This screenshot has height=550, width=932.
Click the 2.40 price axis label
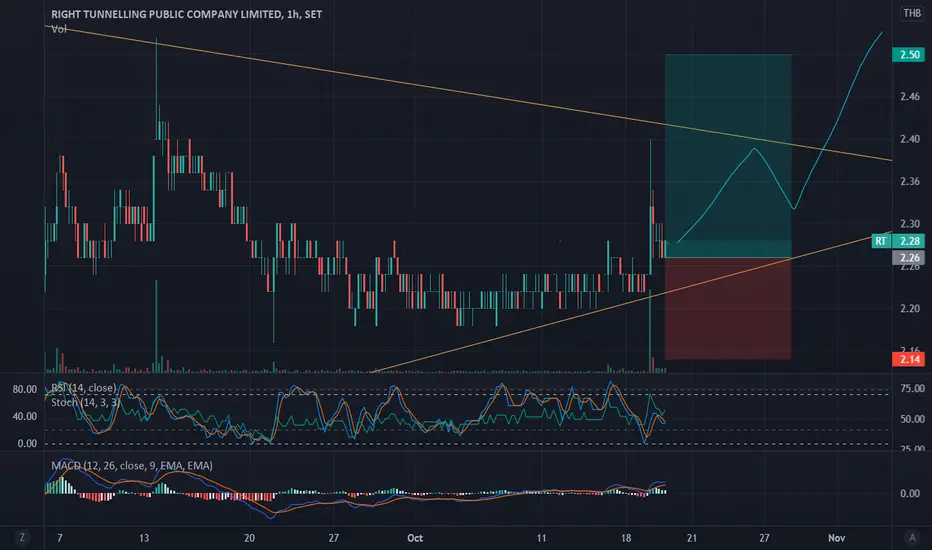tap(909, 139)
